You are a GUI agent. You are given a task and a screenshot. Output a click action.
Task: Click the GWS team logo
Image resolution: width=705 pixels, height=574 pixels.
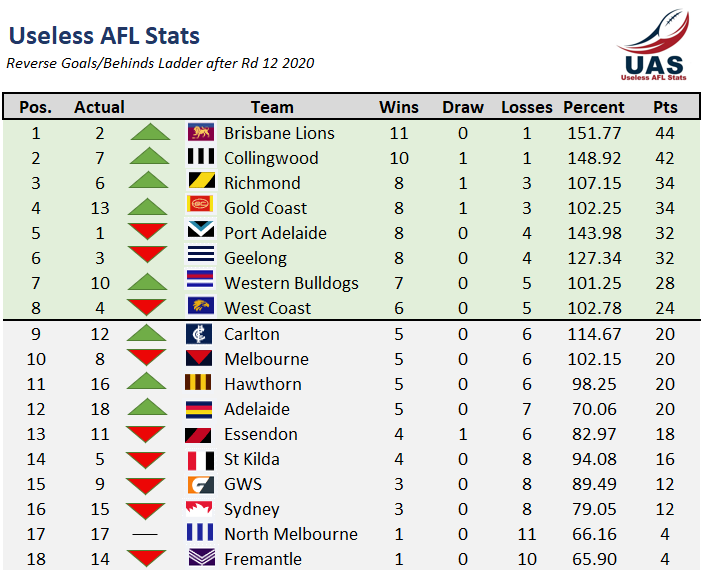coord(201,485)
